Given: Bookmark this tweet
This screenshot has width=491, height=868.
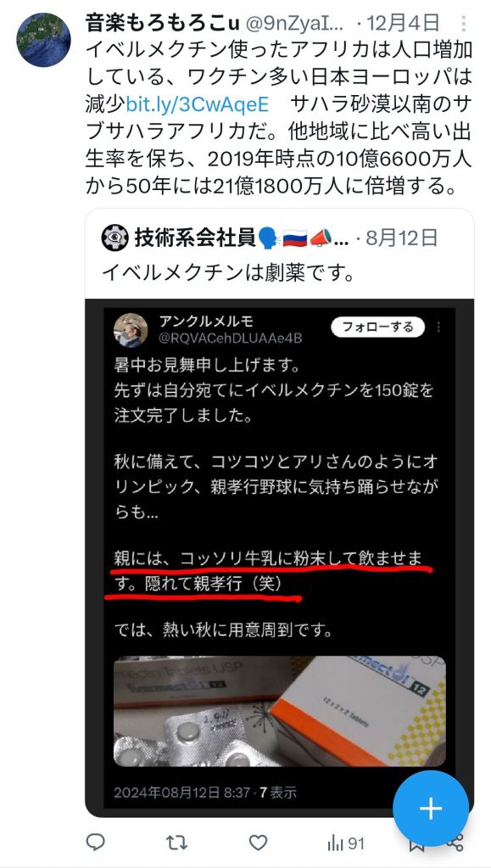Looking at the screenshot, I should [x=416, y=845].
